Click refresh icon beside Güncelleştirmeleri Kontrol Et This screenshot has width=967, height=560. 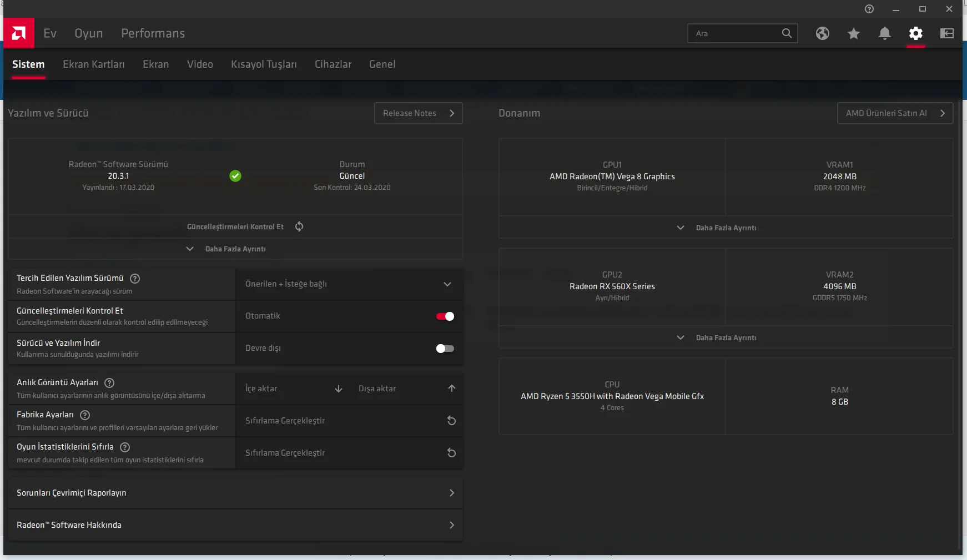click(299, 226)
